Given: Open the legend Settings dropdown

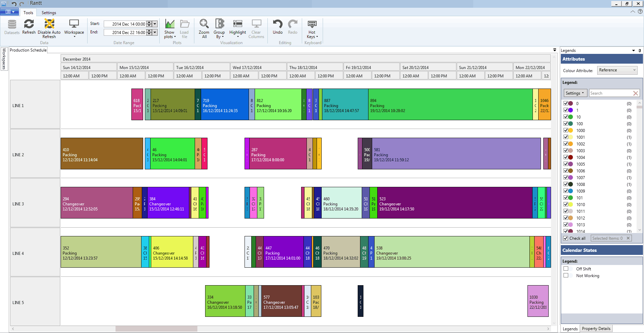Looking at the screenshot, I should [x=575, y=93].
